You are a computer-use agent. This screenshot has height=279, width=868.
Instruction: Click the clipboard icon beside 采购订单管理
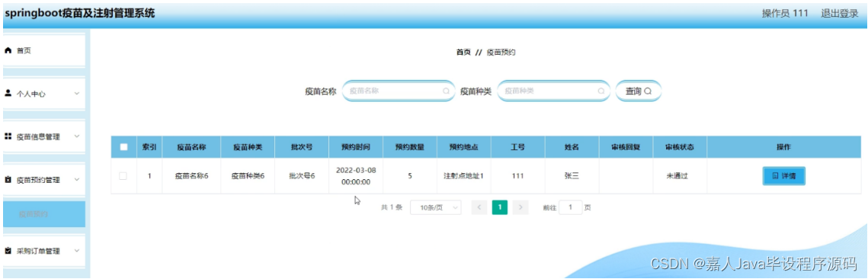point(8,251)
